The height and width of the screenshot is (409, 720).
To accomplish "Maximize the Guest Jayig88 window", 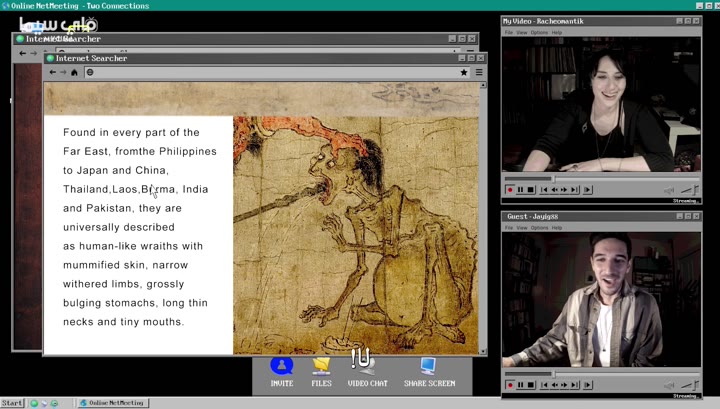I will [688, 216].
